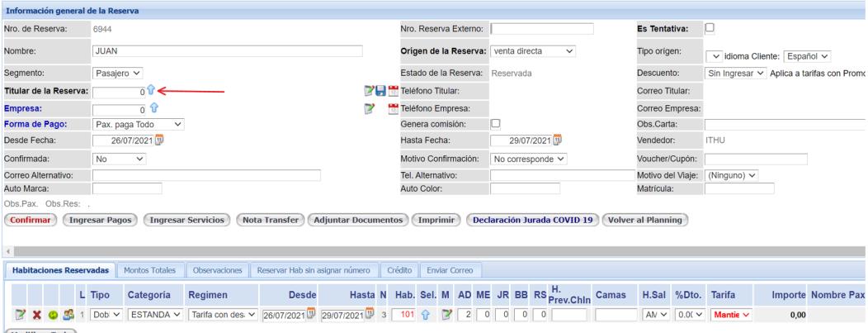The image size is (868, 333).
Task: Click calendar icon next to Teléfono Titular
Action: click(393, 91)
